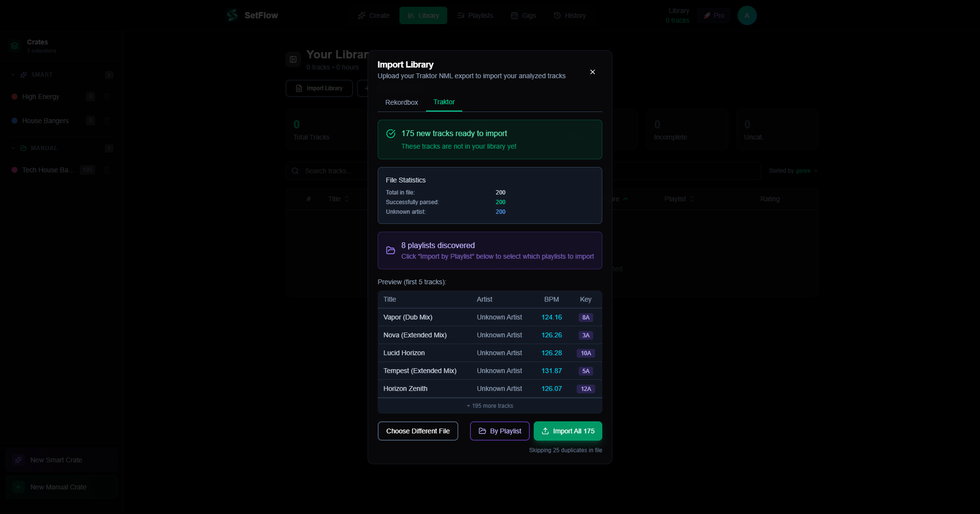Switch to the Rekordbox tab
980x514 pixels.
pyautogui.click(x=401, y=102)
